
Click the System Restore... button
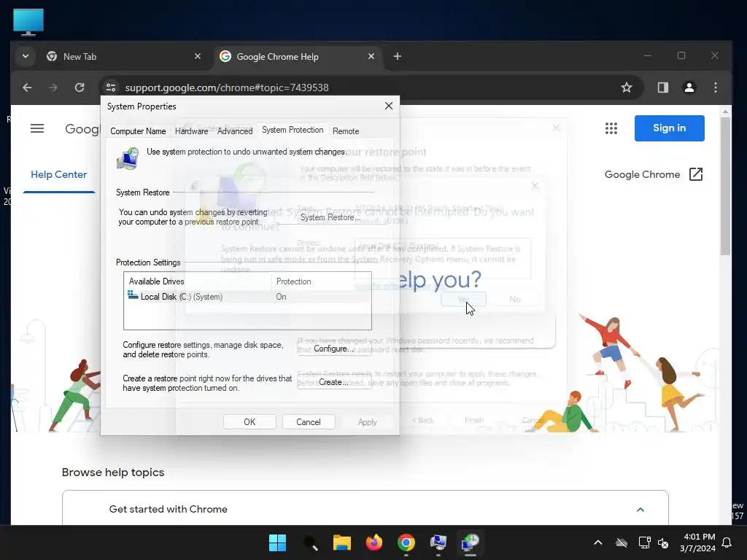(330, 217)
